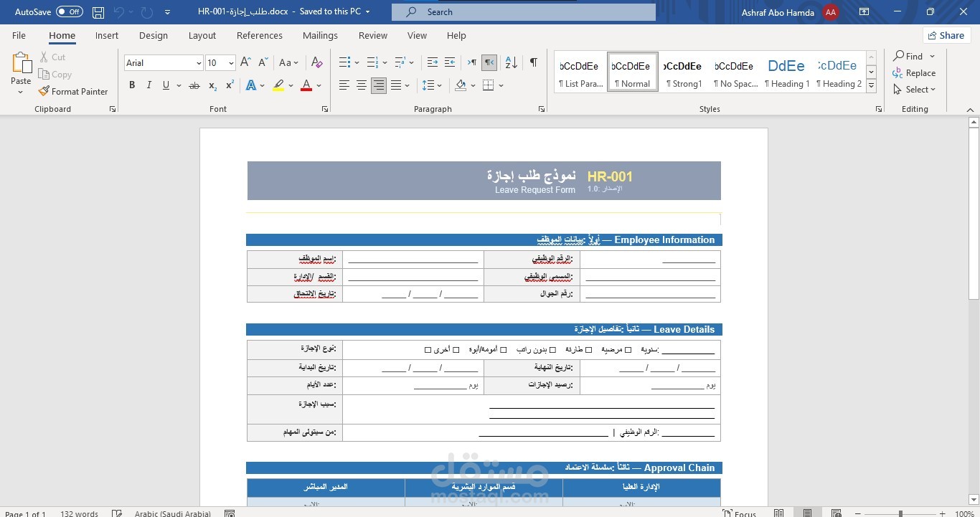Tick the أمومة/أبوة leave type checkbox
The image size is (980, 517).
[x=504, y=350]
